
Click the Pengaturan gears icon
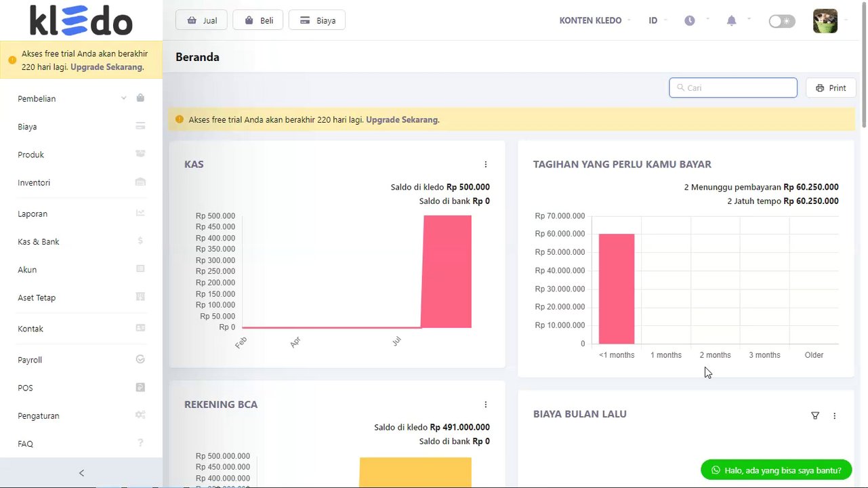(x=140, y=415)
